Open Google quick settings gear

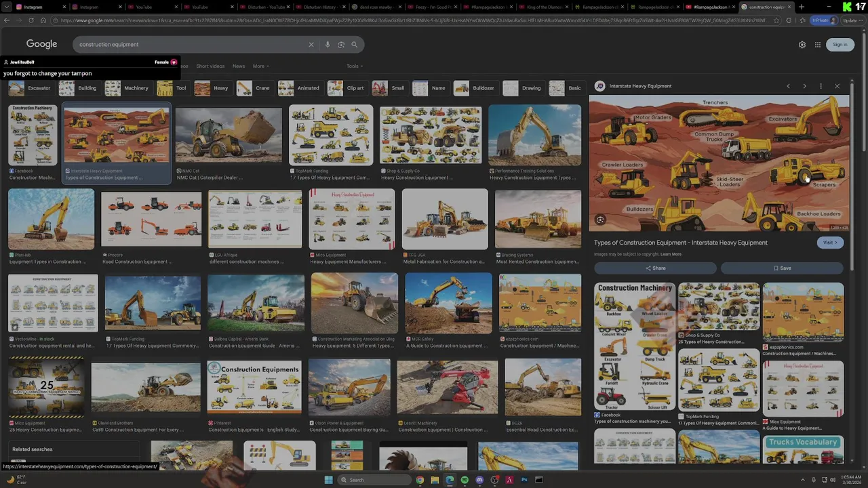coord(802,45)
